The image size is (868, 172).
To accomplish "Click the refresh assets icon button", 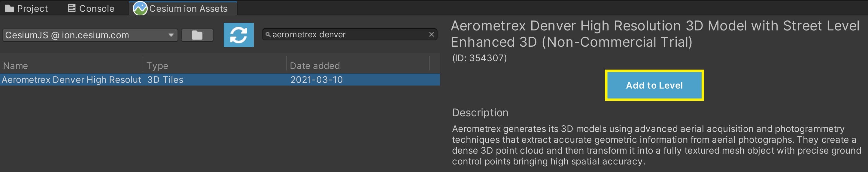I will click(238, 35).
